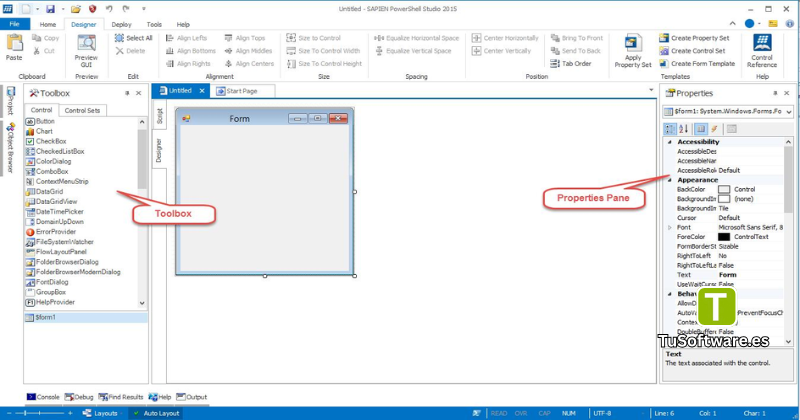Switch to Control Sets tab in Toolbox

tap(82, 110)
